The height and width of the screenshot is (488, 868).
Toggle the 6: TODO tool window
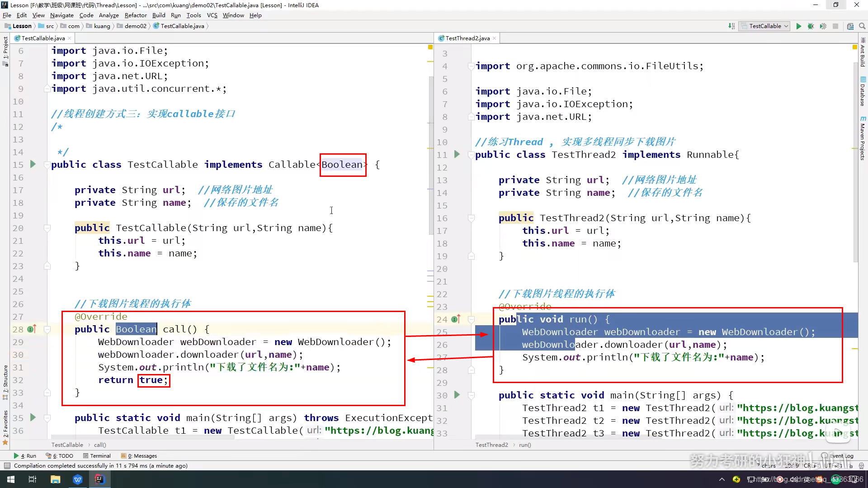(59, 456)
